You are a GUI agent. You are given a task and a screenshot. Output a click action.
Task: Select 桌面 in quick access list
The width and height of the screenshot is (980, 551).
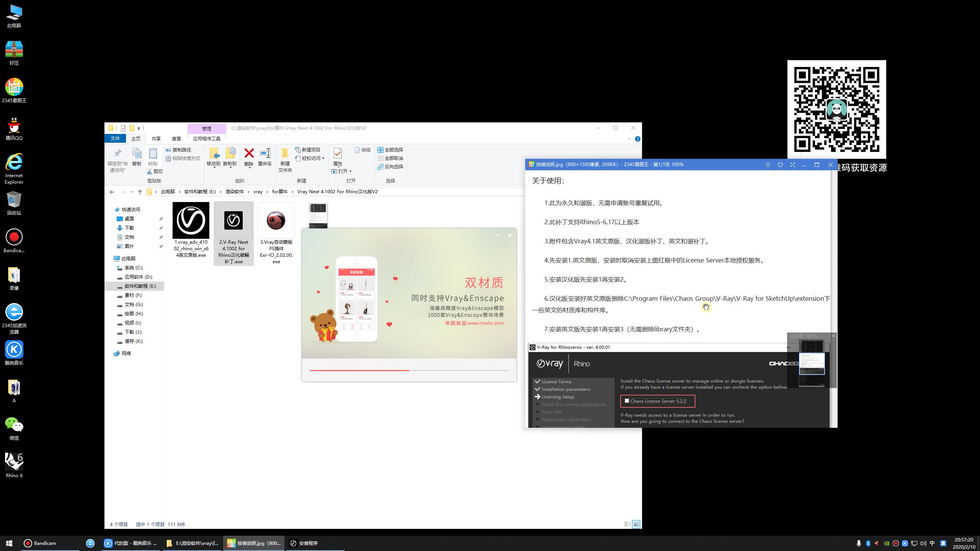click(129, 219)
